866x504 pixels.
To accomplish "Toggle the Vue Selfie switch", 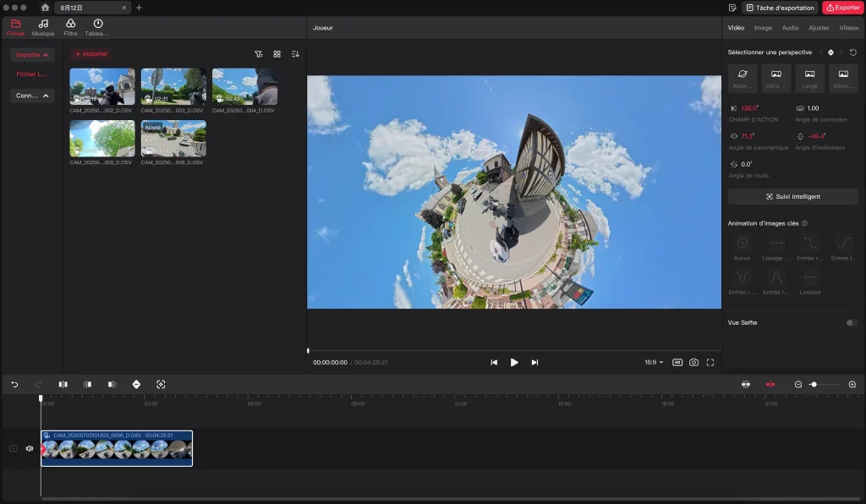I will pyautogui.click(x=851, y=322).
